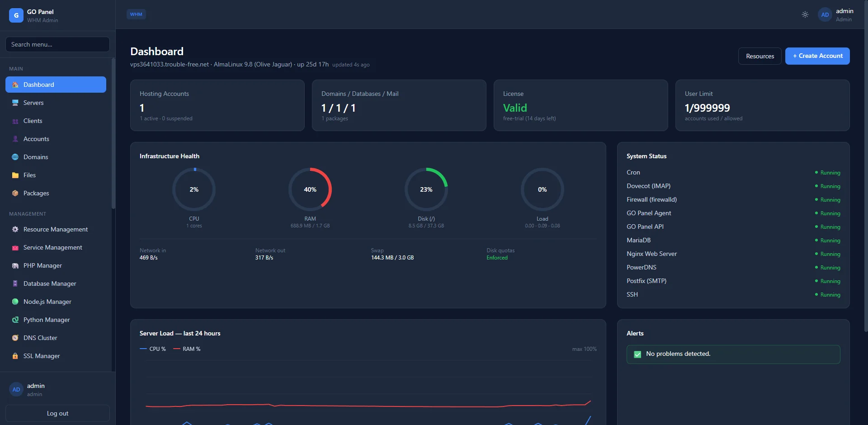
Task: Click the Node.js Manager green icon
Action: [15, 302]
